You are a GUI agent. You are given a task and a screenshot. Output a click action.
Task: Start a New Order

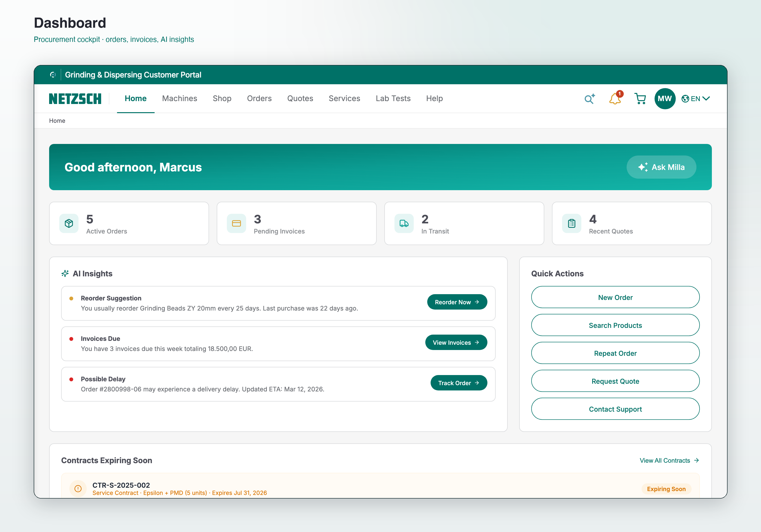coord(615,298)
